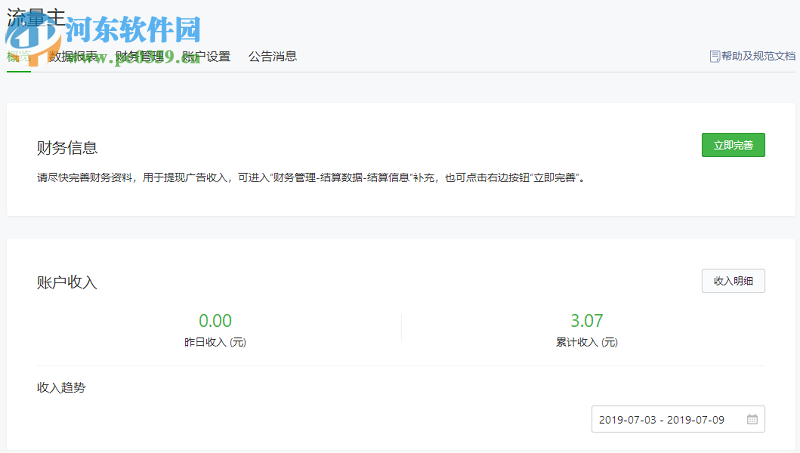Click the 收入趋势 label
Screen dimensions: 800x453
click(x=61, y=388)
